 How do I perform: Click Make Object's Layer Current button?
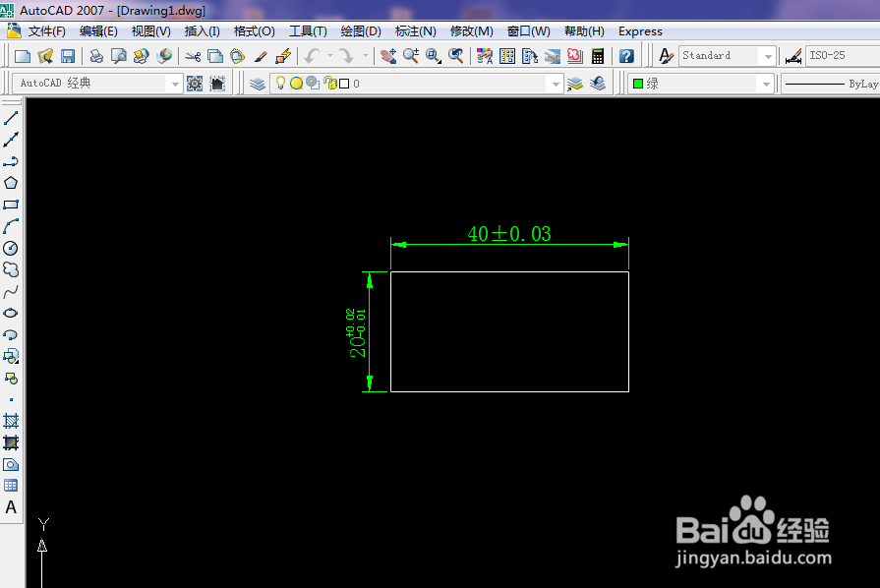coord(574,84)
